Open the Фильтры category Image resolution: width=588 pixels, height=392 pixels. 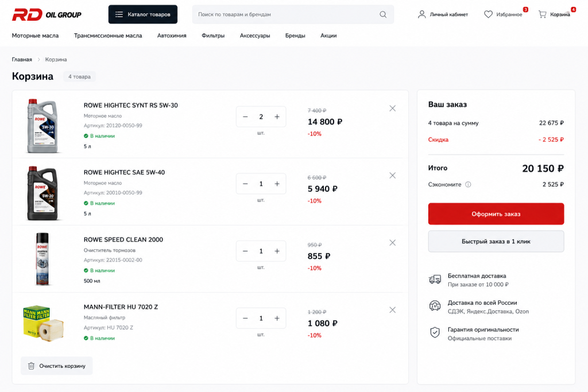[213, 36]
